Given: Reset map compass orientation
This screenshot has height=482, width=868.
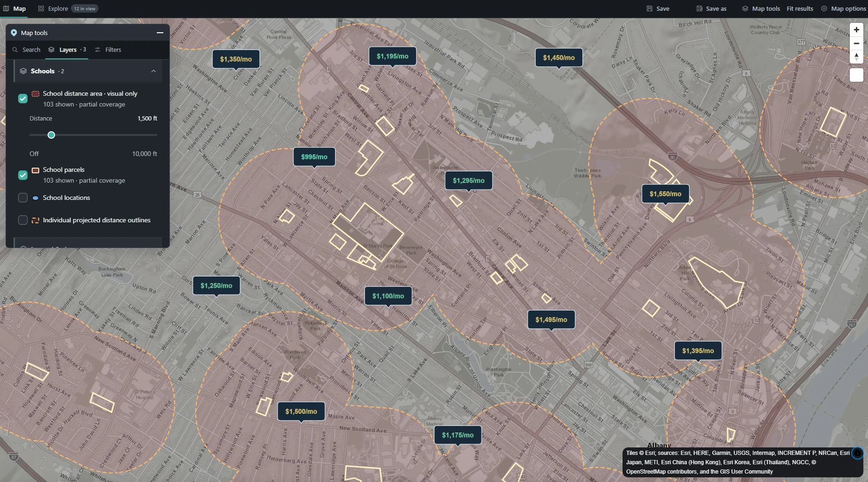Looking at the screenshot, I should coord(856,57).
